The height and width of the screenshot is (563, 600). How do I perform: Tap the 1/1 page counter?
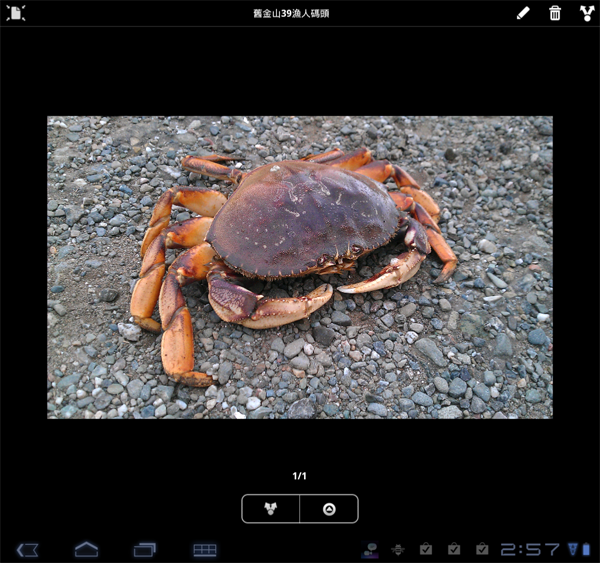click(299, 476)
